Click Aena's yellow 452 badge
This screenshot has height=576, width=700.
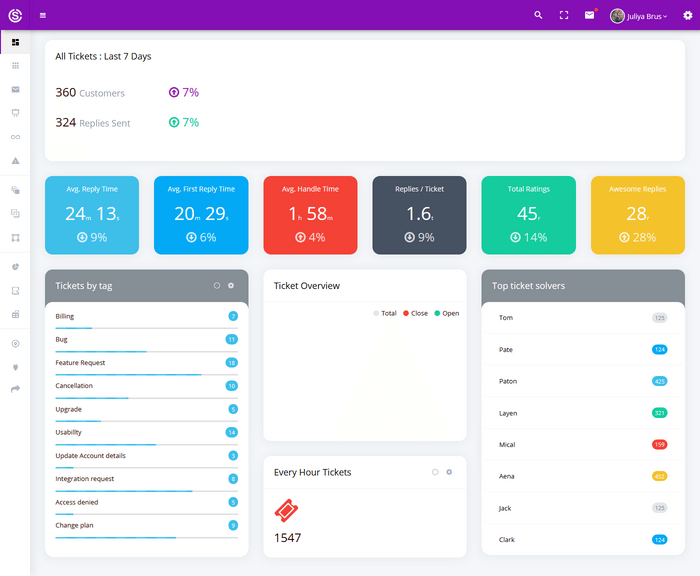[660, 476]
